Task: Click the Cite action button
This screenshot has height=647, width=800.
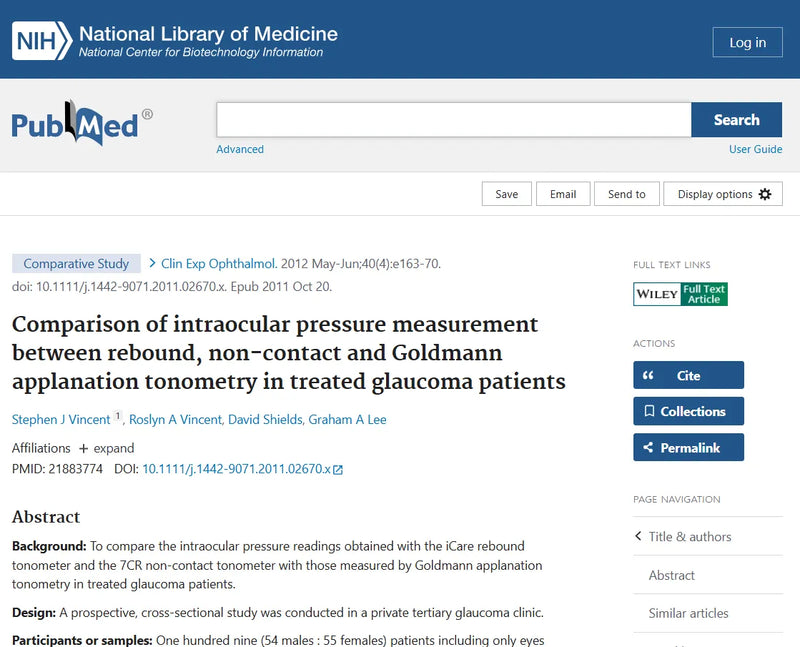Action: pyautogui.click(x=688, y=375)
